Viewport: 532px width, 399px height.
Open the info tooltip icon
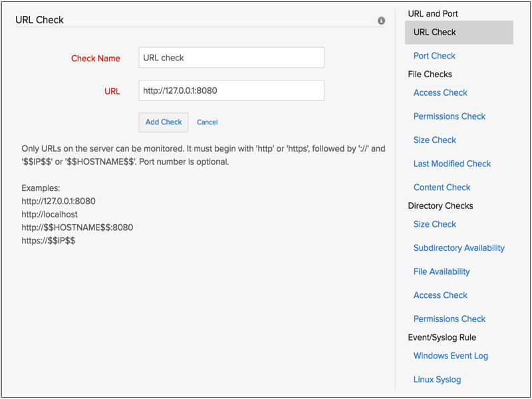pos(381,21)
